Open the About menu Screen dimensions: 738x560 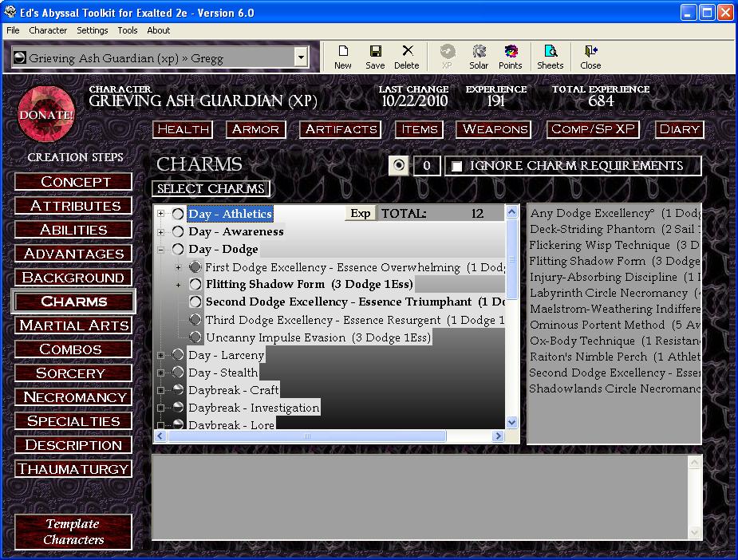coord(159,30)
